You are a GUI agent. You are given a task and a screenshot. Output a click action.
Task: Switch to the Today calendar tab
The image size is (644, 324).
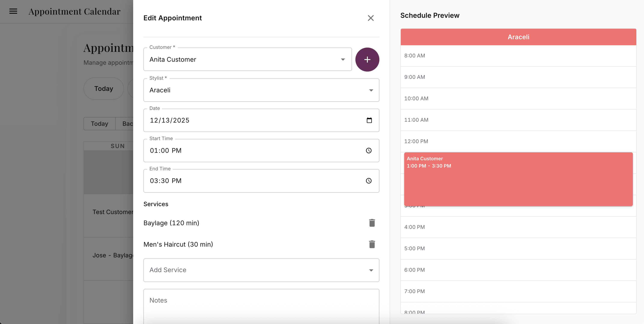[99, 123]
